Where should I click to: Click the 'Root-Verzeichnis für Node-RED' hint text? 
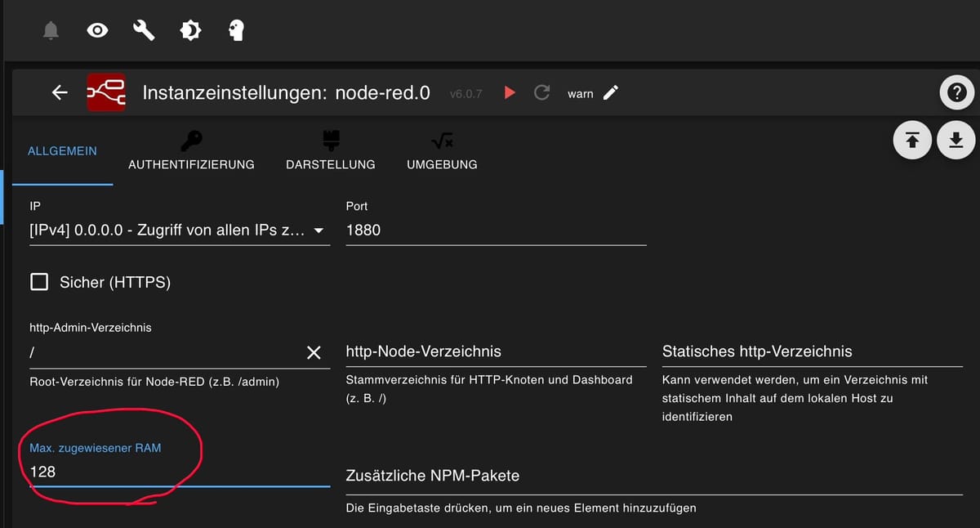(x=154, y=381)
